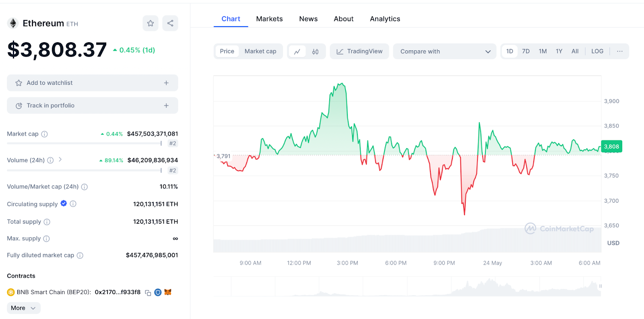Click the 3,808 current price label on chart
This screenshot has height=319, width=644.
pyautogui.click(x=611, y=146)
